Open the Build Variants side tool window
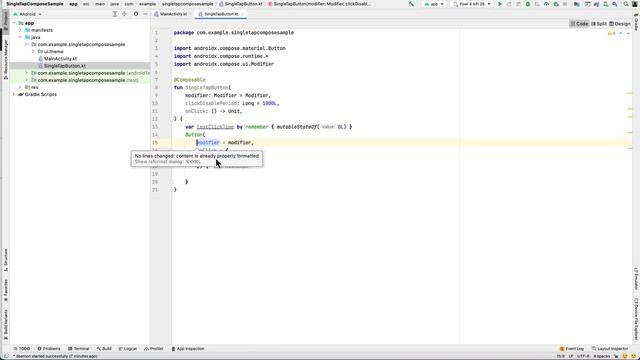This screenshot has height=360, width=640. tap(6, 324)
